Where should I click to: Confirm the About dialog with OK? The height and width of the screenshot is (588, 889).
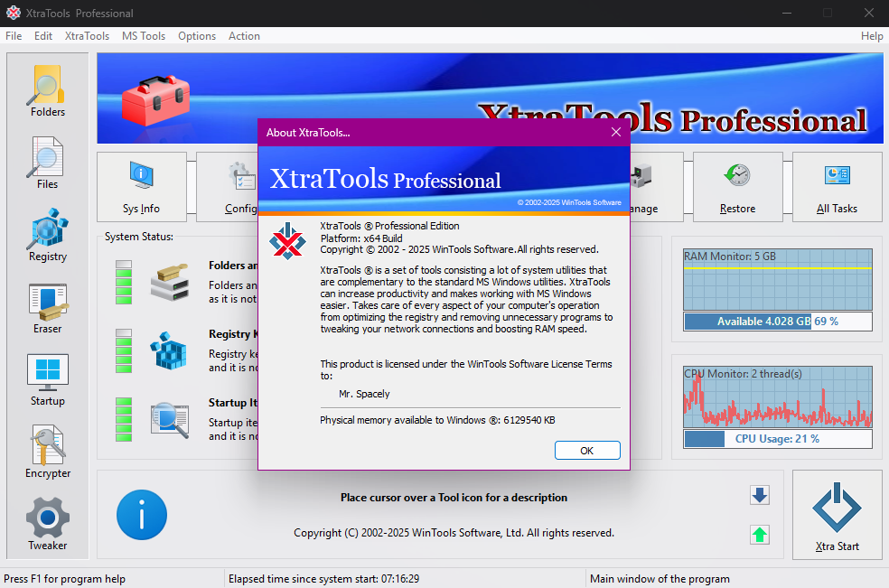tap(587, 450)
